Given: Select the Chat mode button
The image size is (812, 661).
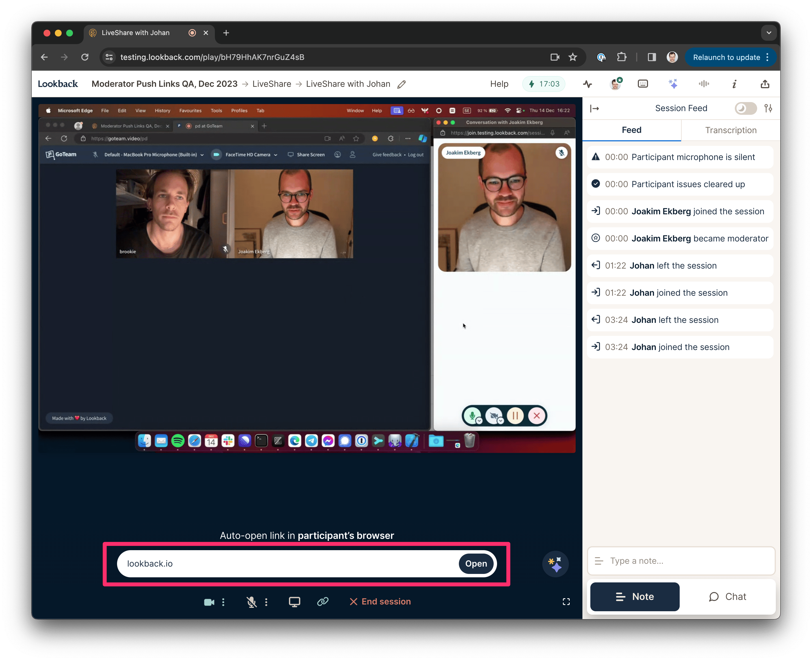Looking at the screenshot, I should tap(727, 597).
